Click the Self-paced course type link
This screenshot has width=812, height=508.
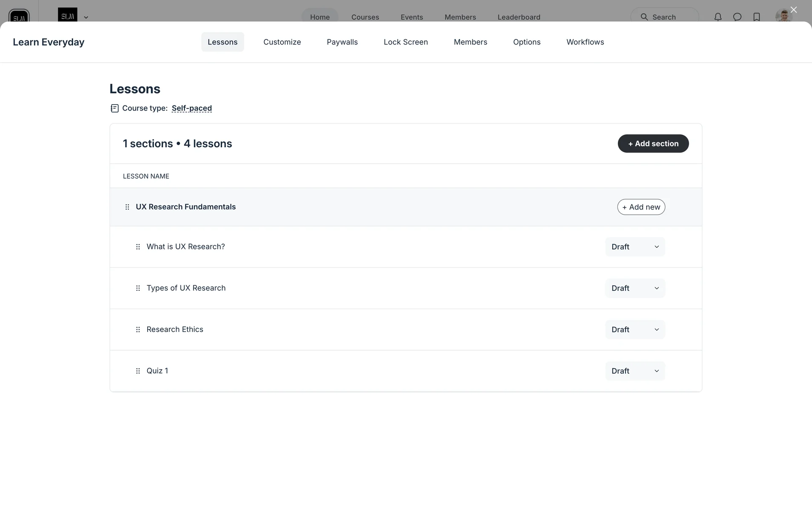point(192,108)
